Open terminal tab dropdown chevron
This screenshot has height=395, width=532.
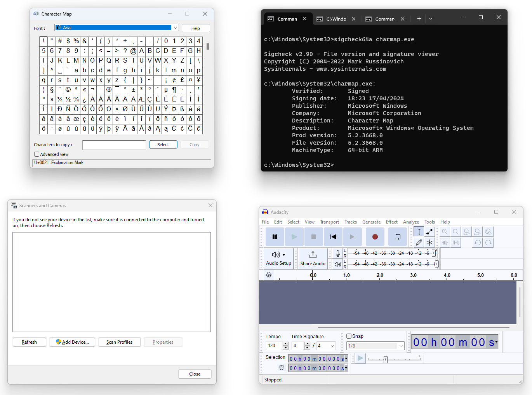(431, 19)
